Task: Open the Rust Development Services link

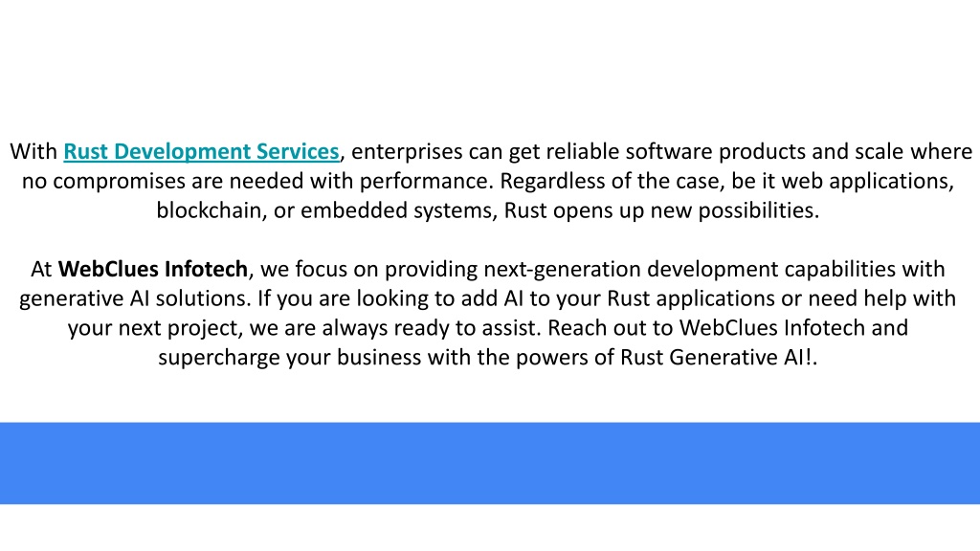Action: point(201,152)
